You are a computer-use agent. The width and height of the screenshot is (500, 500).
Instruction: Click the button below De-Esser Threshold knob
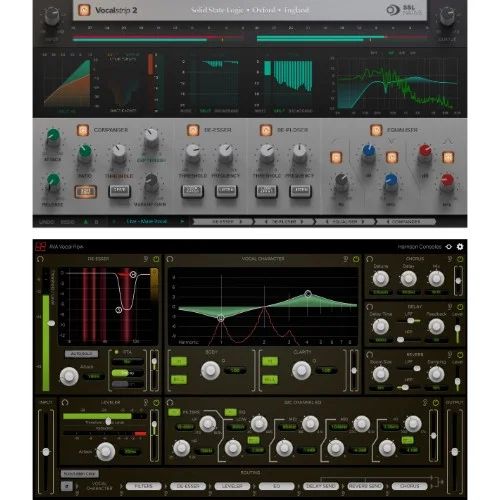(192, 191)
